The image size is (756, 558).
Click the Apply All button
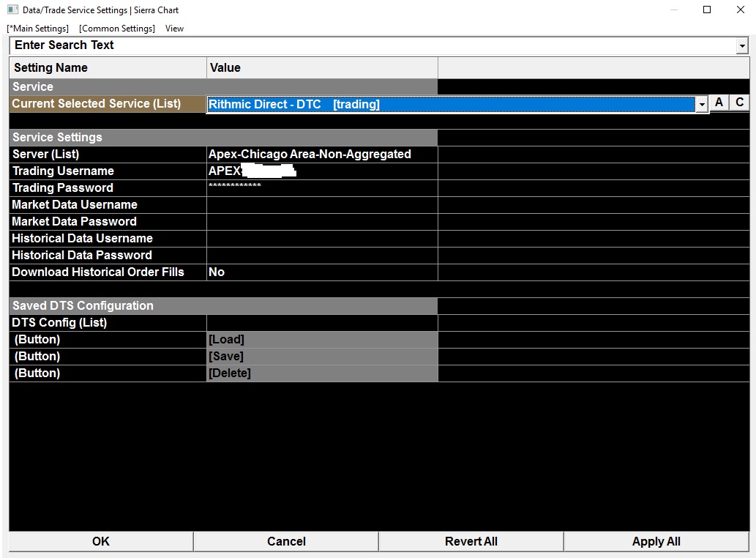656,542
